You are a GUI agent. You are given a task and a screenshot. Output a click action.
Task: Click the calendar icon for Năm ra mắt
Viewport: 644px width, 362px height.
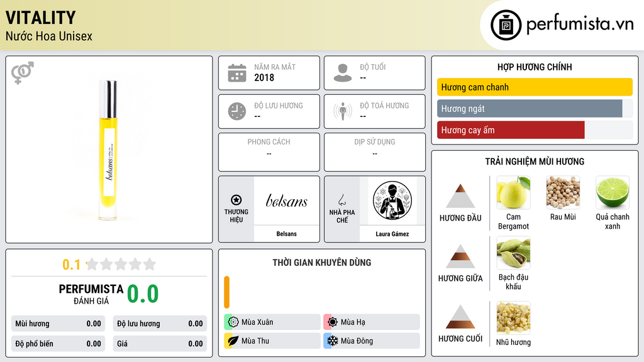(x=237, y=73)
